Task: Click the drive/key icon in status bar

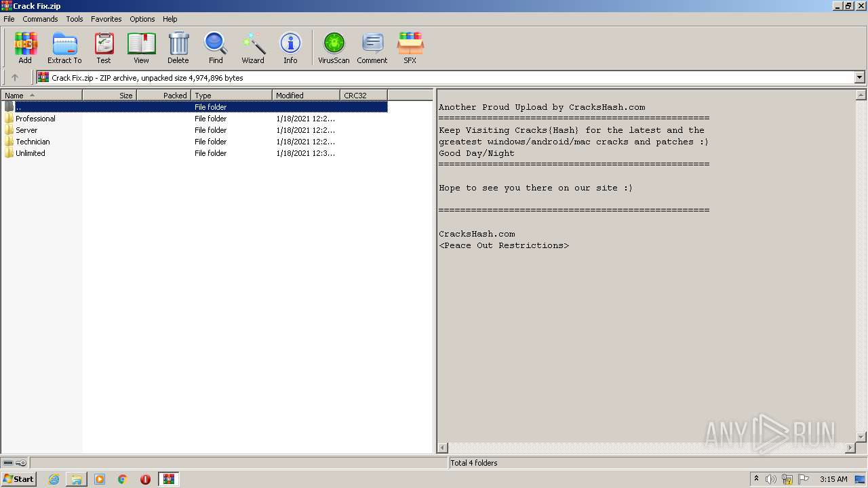Action: (x=14, y=463)
